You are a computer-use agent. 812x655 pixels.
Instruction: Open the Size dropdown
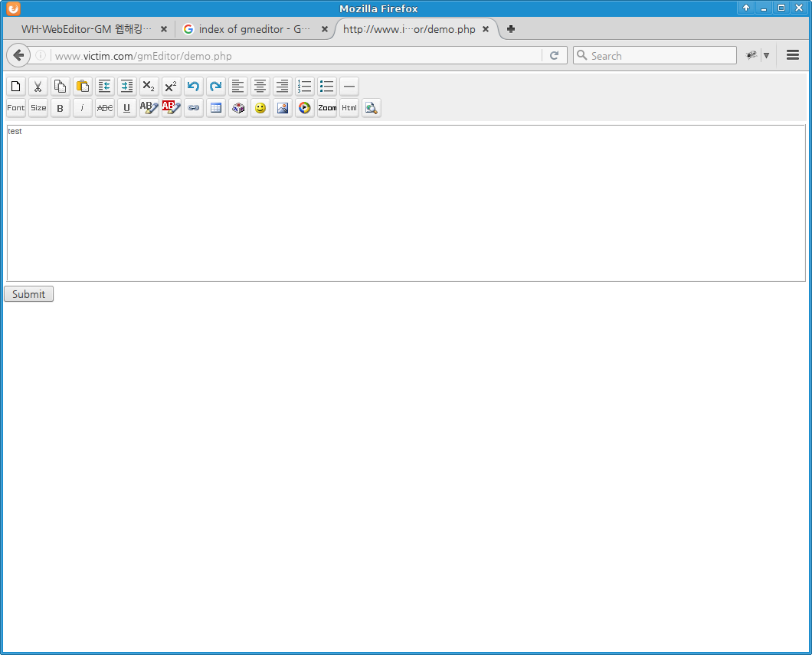[x=38, y=108]
